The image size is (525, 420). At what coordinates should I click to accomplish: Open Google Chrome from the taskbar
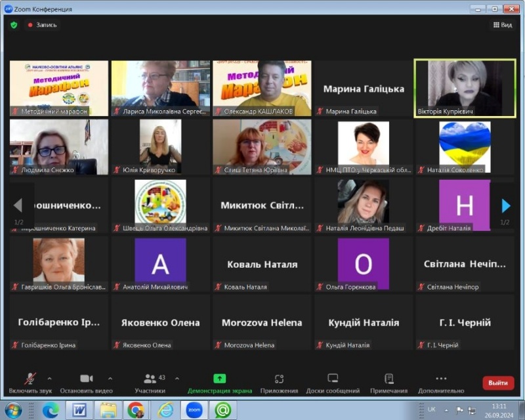click(136, 410)
